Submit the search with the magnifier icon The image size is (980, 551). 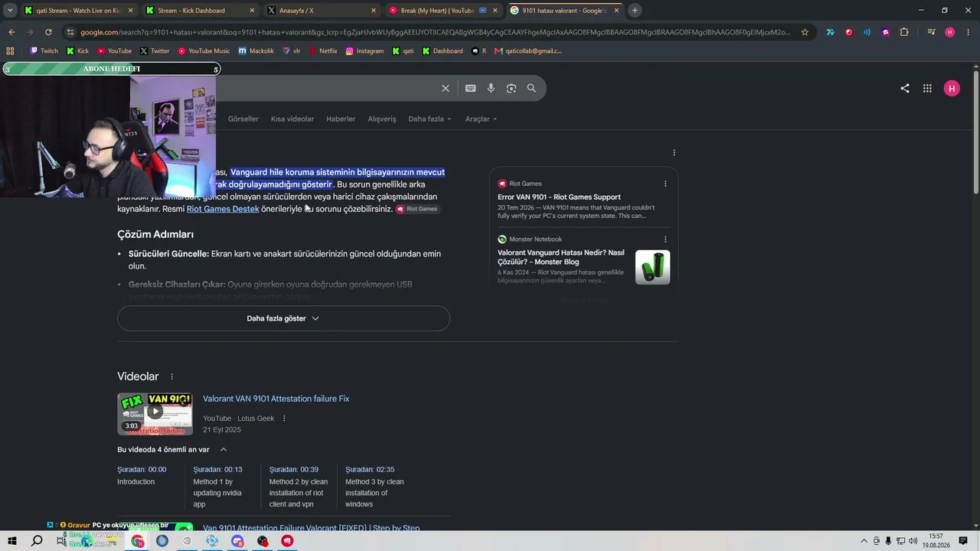click(531, 88)
